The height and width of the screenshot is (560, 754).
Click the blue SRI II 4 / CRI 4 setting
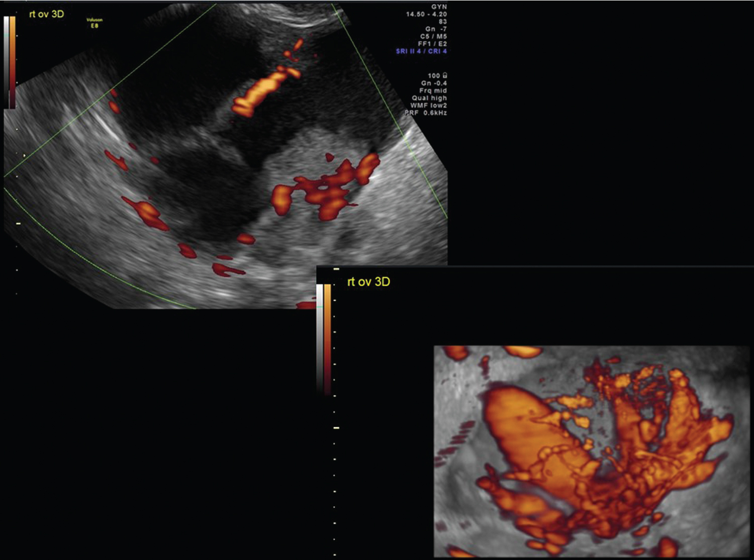tap(421, 51)
